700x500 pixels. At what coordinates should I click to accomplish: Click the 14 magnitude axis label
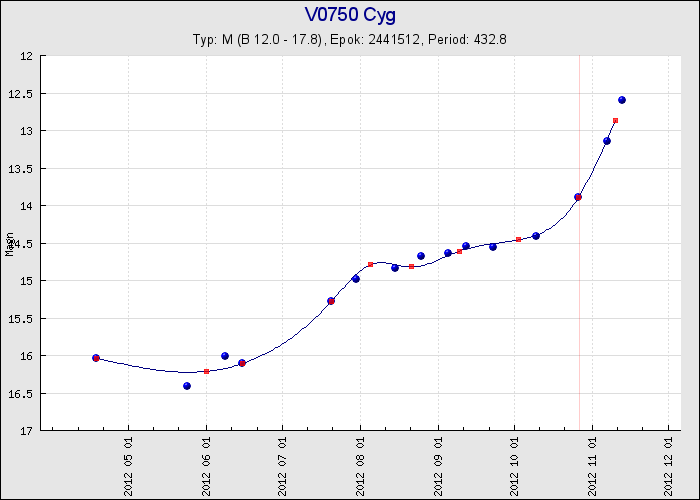click(27, 206)
